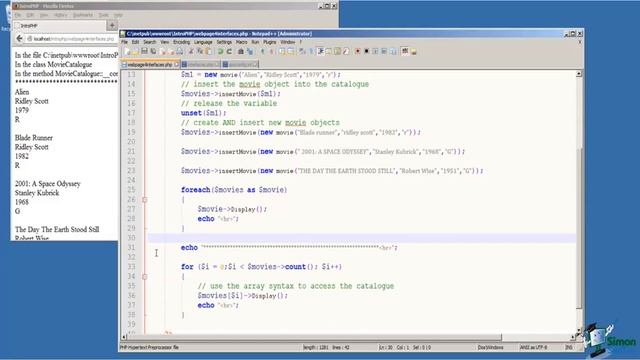Collapse the foreach block fold marker
Screen dimensions: 640x360
pyautogui.click(x=144, y=200)
